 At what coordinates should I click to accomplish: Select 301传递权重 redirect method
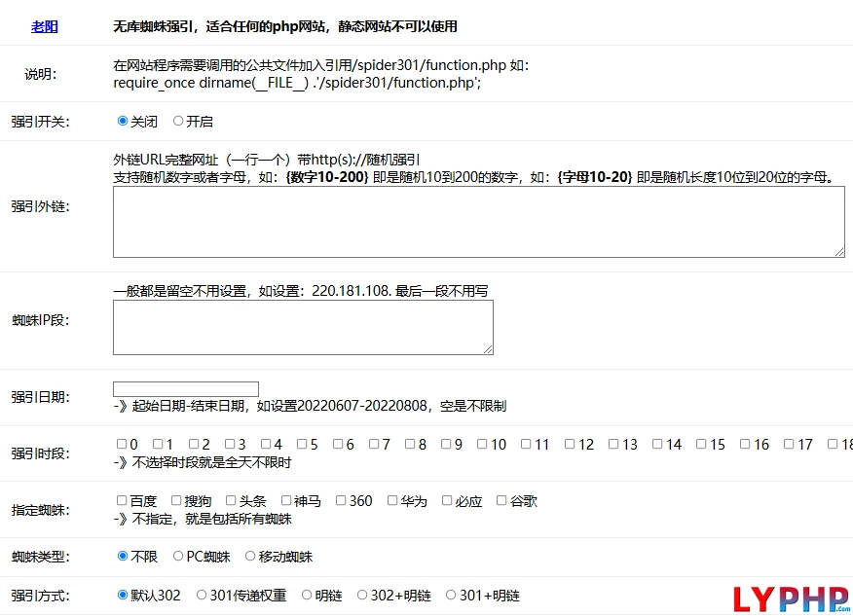[201, 595]
